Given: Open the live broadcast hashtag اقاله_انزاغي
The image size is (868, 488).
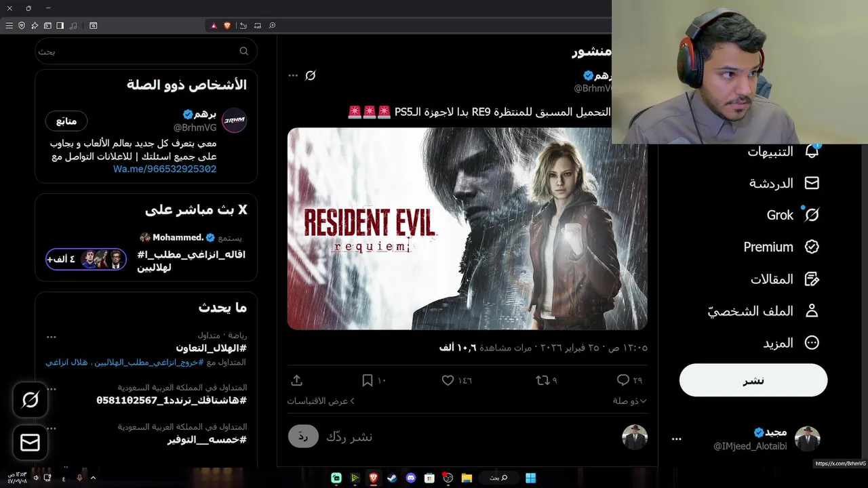Looking at the screenshot, I should coord(192,261).
